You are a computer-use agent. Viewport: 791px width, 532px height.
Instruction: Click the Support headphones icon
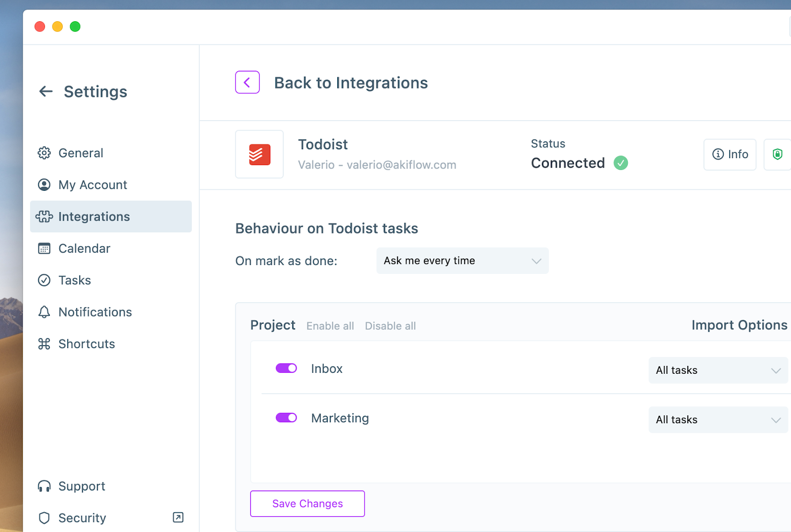point(44,487)
